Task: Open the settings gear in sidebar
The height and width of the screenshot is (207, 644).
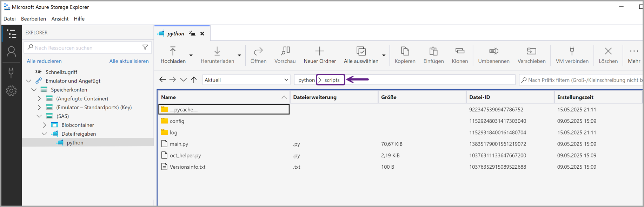Action: (11, 91)
